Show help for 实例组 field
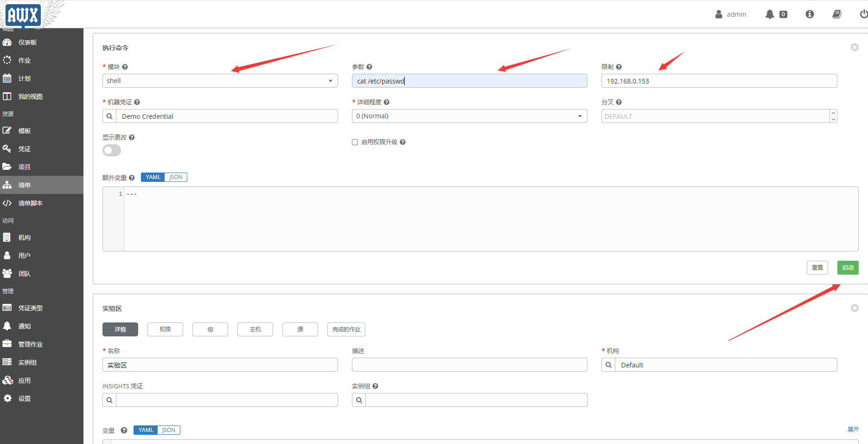 tap(376, 386)
